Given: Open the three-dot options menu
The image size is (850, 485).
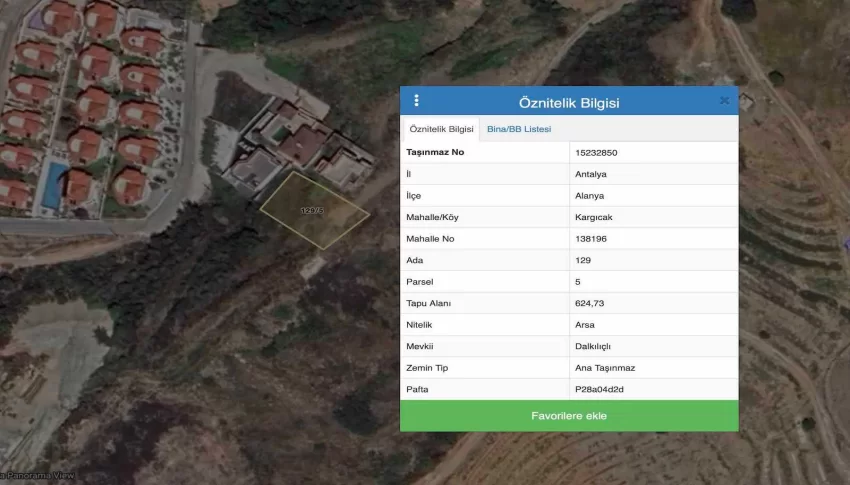Looking at the screenshot, I should [416, 101].
